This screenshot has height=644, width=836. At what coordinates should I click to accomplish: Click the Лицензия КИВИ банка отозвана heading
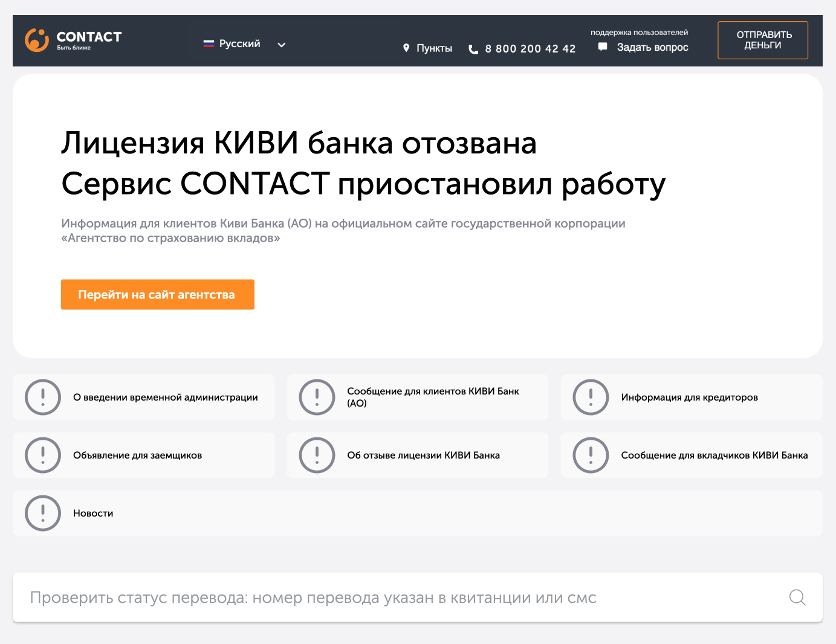[299, 143]
